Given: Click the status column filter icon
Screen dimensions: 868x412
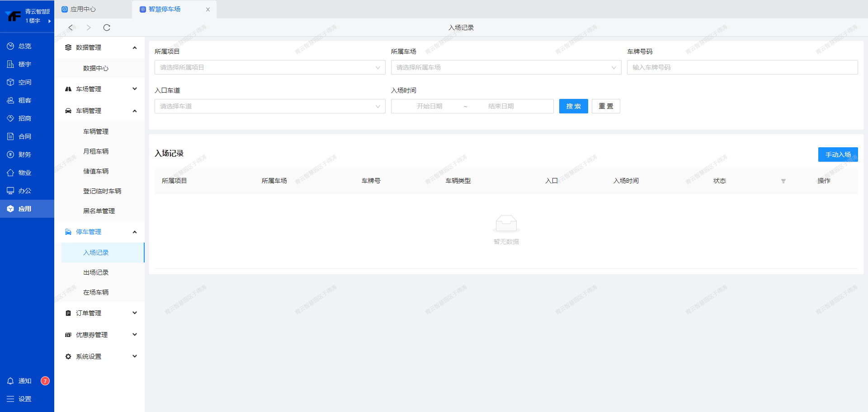Looking at the screenshot, I should click(783, 181).
